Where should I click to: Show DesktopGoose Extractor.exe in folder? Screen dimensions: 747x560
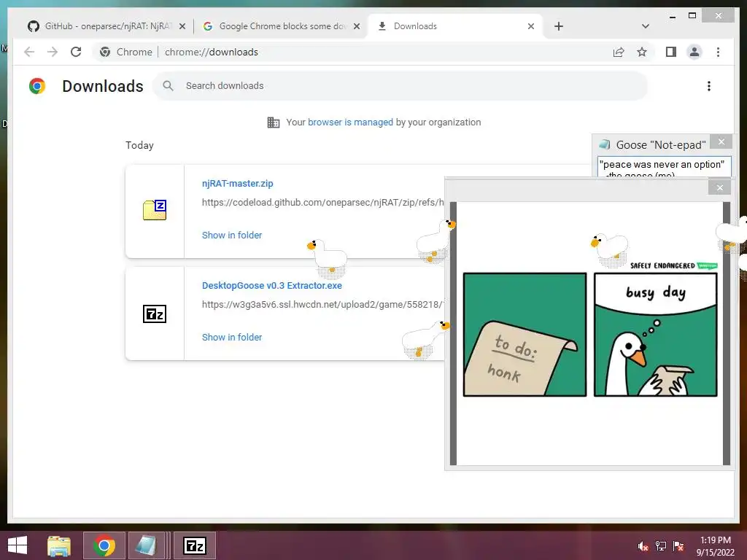tap(231, 337)
